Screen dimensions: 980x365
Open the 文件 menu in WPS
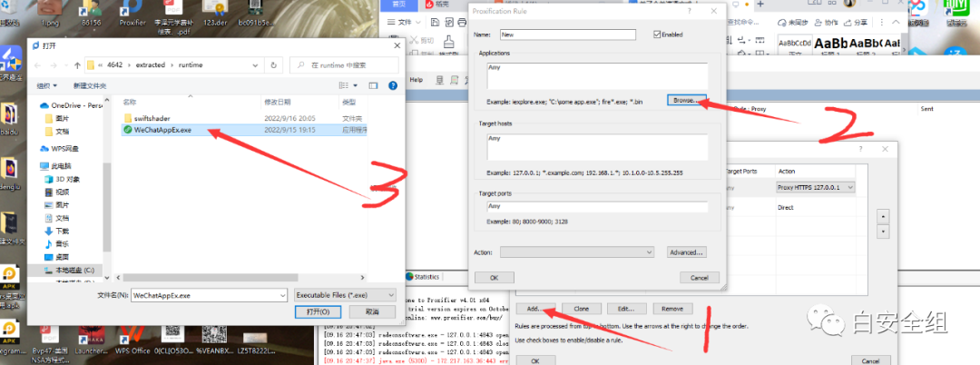(x=404, y=22)
